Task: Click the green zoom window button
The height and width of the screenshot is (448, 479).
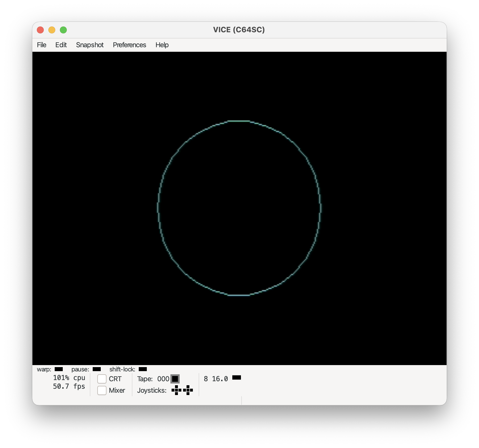Action: pyautogui.click(x=63, y=30)
